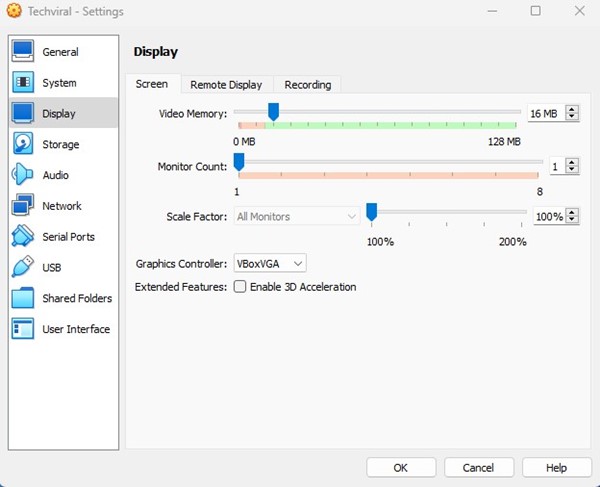The width and height of the screenshot is (600, 487).
Task: Click the OK button
Action: pyautogui.click(x=400, y=467)
